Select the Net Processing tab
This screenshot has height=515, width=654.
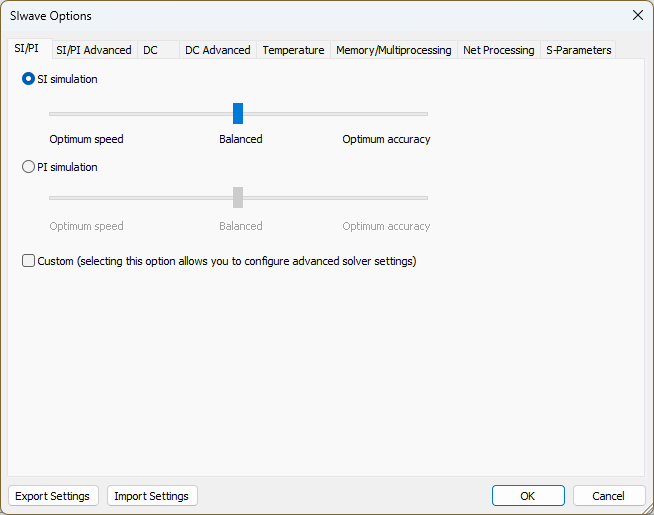[x=498, y=50]
